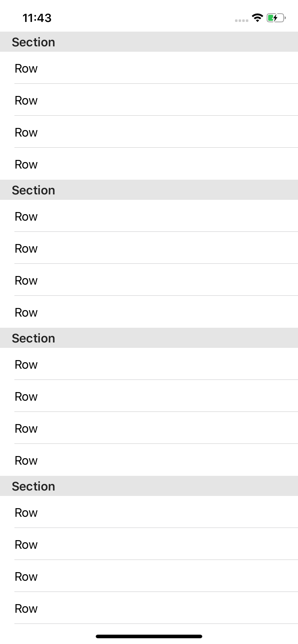The width and height of the screenshot is (298, 644).
Task: Tap the last Row in fourth Section
Action: (x=149, y=608)
